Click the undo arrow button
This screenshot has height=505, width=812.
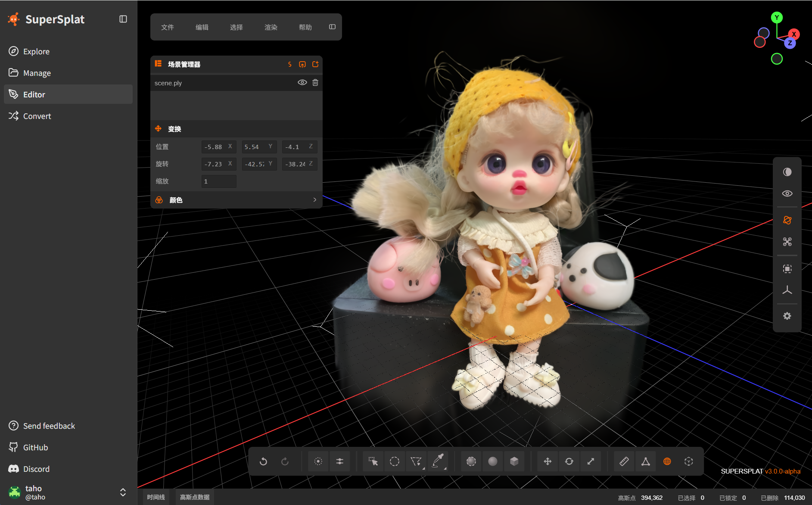[x=263, y=461]
